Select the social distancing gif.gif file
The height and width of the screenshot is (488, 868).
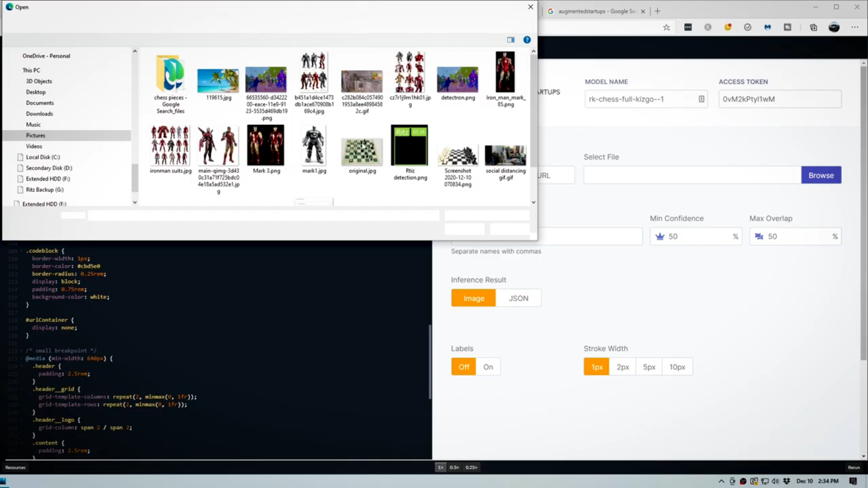tap(505, 163)
